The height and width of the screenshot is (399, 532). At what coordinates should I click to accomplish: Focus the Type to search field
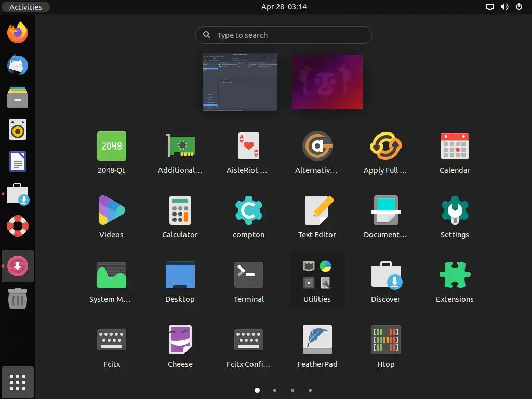(x=284, y=35)
